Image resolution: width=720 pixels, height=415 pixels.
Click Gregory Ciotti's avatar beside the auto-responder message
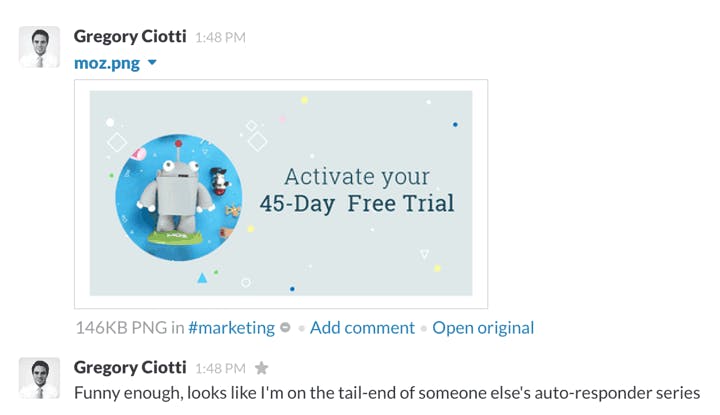[39, 377]
